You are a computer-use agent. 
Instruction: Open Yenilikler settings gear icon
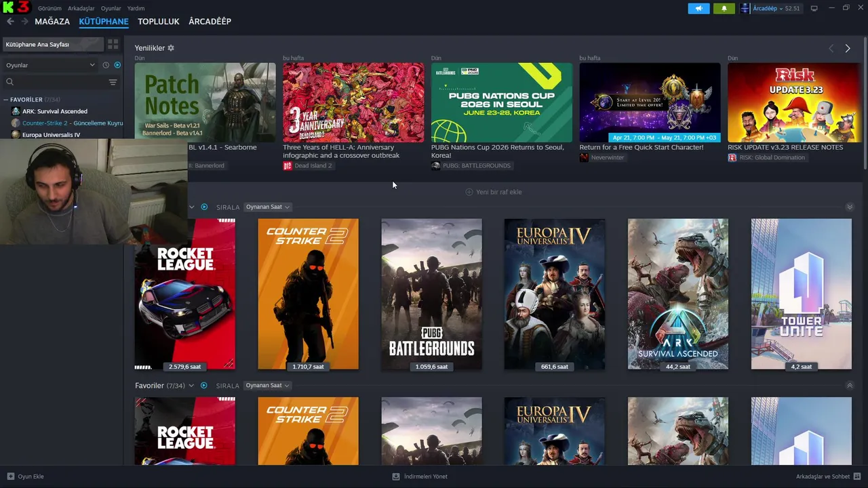[x=171, y=48]
